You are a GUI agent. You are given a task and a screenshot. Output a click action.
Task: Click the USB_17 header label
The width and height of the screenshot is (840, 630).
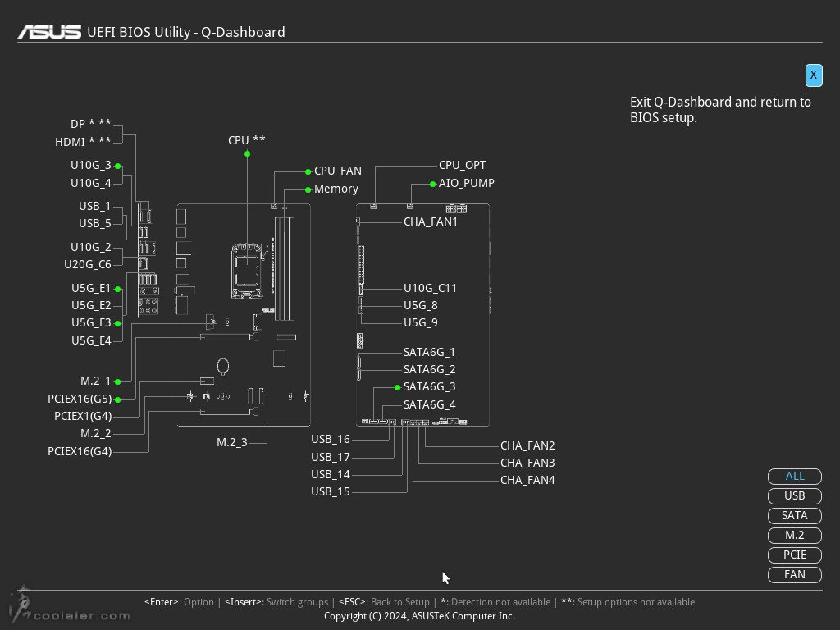[x=331, y=458]
